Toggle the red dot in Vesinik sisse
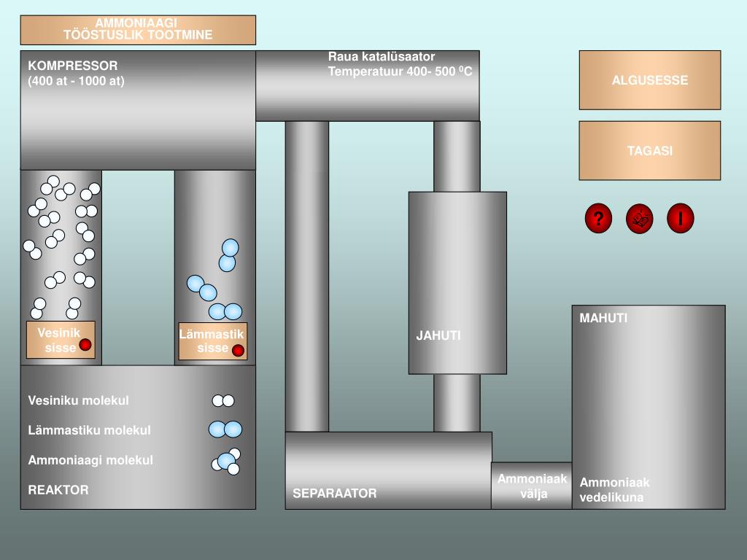 [85, 344]
